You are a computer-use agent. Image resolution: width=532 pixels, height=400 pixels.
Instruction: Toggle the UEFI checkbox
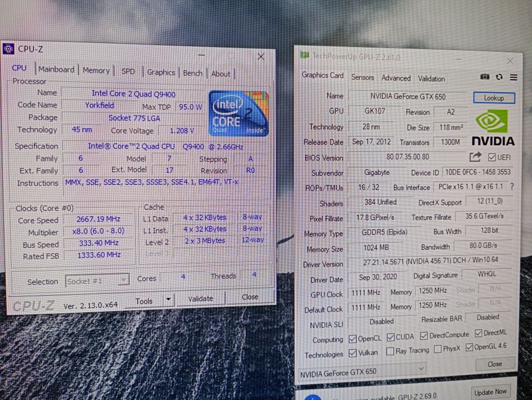491,157
